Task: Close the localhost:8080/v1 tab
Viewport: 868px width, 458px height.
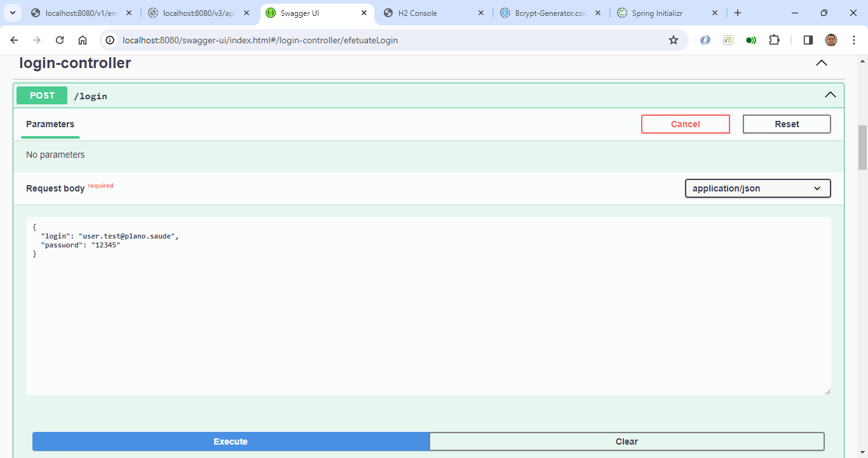Action: click(129, 13)
